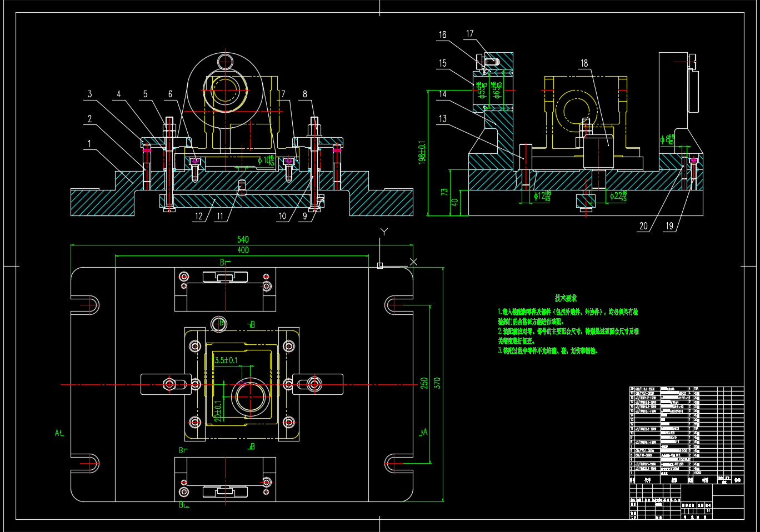Select the 198±0.1 height dimension
760x532 pixels.
point(422,152)
